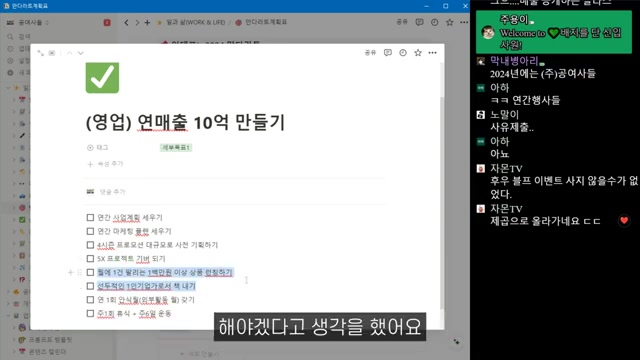This screenshot has width=640, height=360.
Task: Click the page title '(영업) 연매출 10억 만들기'
Action: (x=185, y=122)
